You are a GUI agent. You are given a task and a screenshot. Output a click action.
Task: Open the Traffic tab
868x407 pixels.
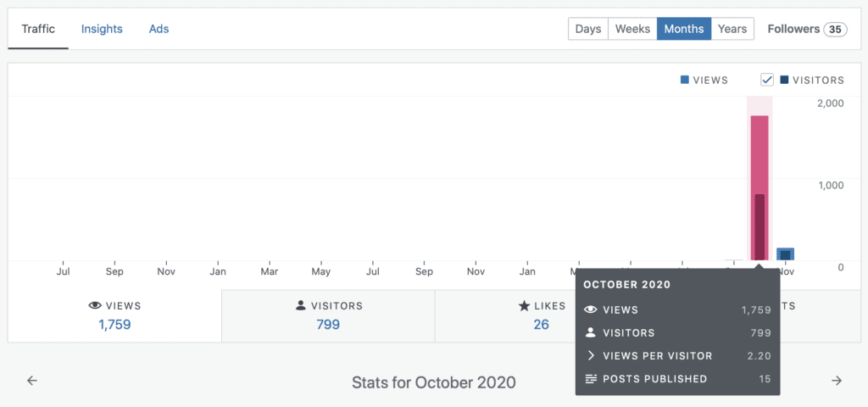pyautogui.click(x=38, y=29)
